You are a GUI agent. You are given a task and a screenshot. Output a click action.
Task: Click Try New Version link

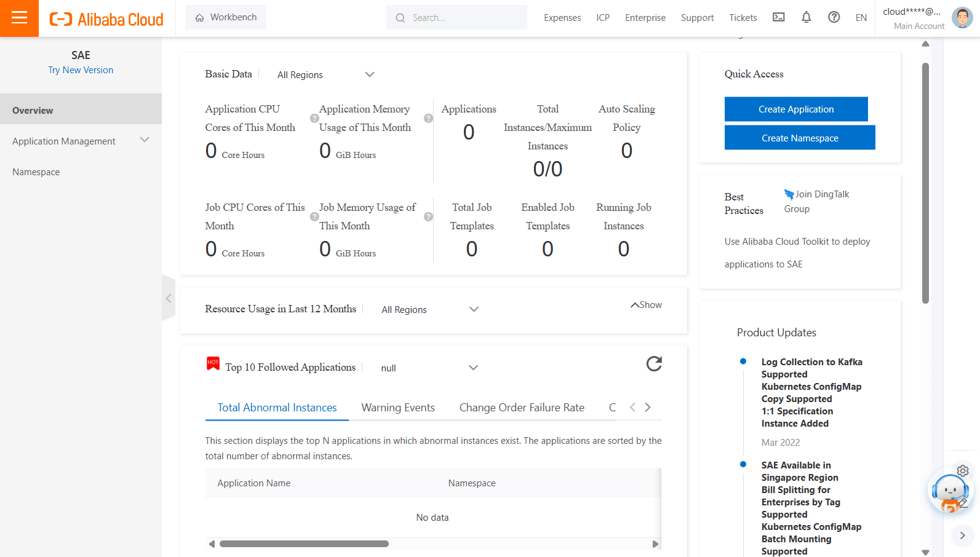[x=81, y=70]
